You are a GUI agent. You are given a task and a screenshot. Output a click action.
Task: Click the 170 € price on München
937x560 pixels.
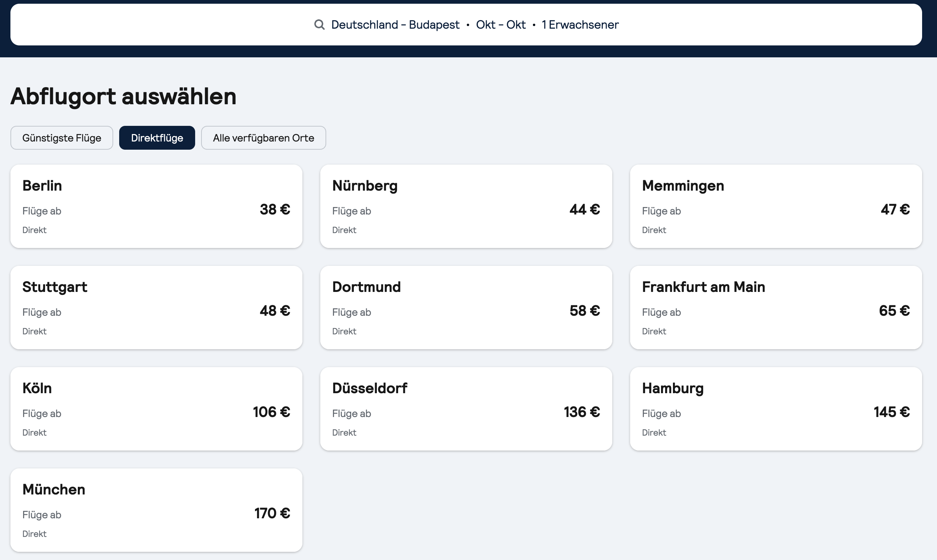point(272,513)
